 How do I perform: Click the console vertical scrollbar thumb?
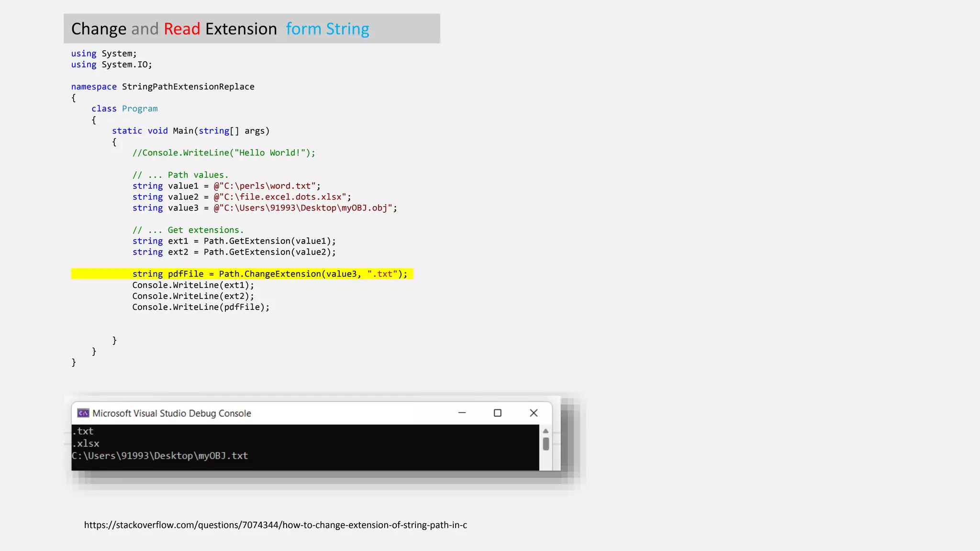(x=546, y=444)
